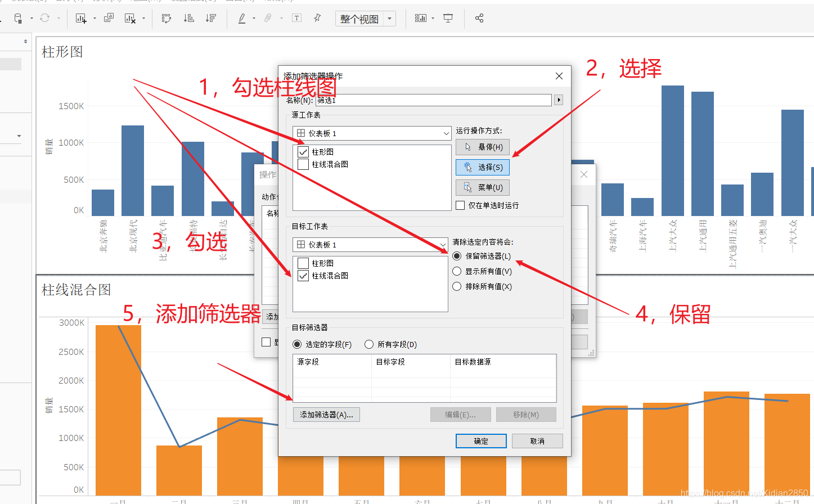Click 取消 button
Image resolution: width=814 pixels, height=504 pixels.
click(x=537, y=441)
